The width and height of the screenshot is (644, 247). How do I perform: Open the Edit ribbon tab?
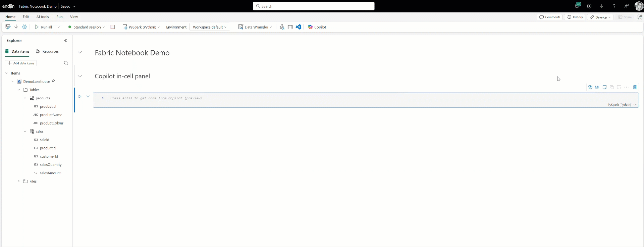coord(26,17)
